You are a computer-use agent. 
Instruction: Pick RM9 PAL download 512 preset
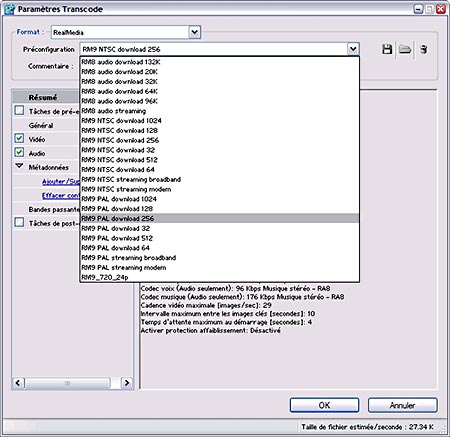pyautogui.click(x=219, y=238)
